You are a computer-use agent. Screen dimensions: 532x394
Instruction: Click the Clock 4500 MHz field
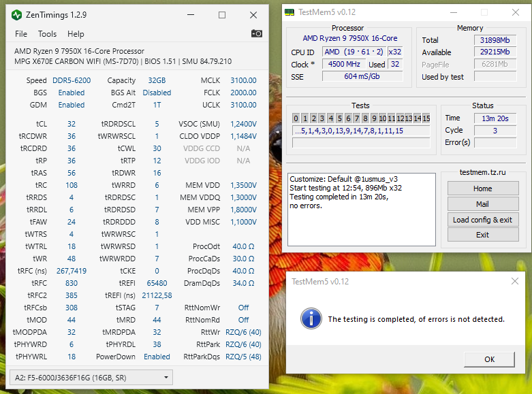click(x=344, y=64)
